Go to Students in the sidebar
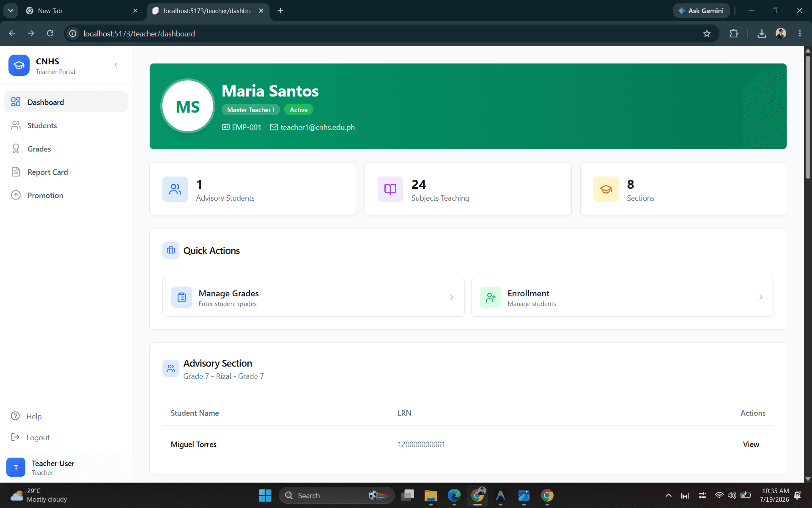812x508 pixels. [x=66, y=125]
